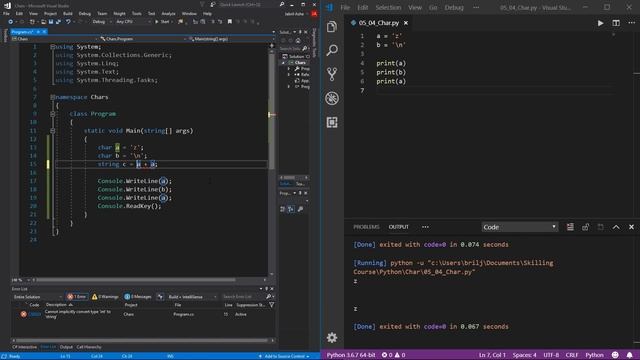Open the Entire Solution scope dropdown
The width and height of the screenshot is (640, 360).
37,297
